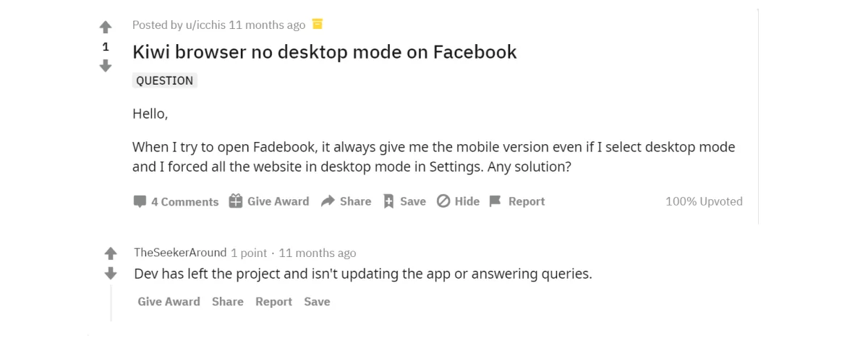Screen dimensions: 868x362
Task: Click the Share arrow icon on post
Action: tap(328, 201)
